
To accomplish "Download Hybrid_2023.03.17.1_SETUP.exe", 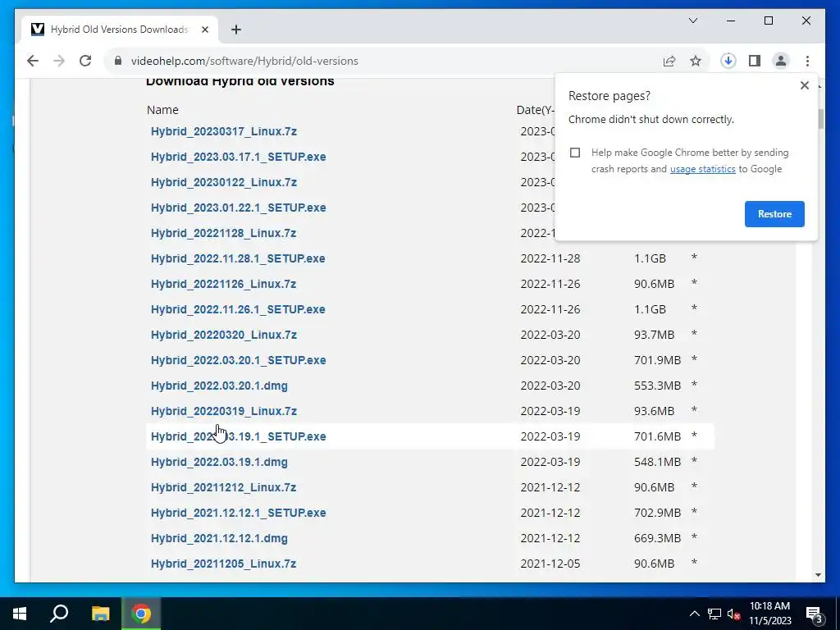I will pyautogui.click(x=239, y=157).
